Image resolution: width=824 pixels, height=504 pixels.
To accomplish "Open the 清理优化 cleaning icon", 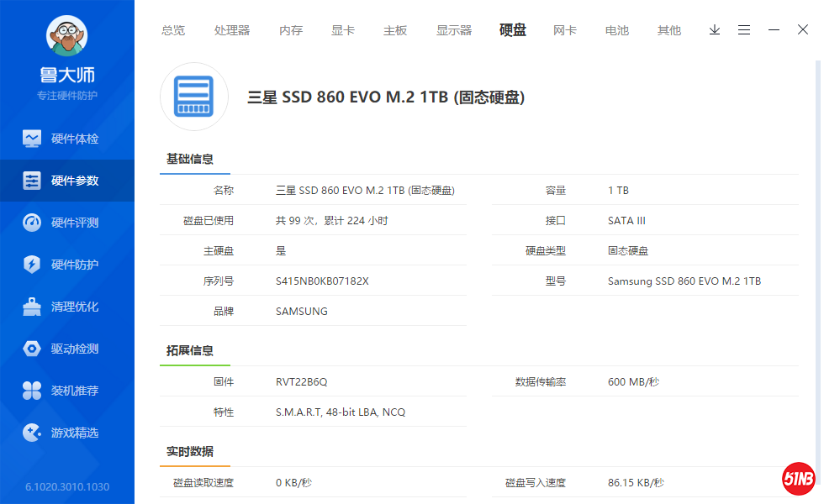I will pos(32,307).
